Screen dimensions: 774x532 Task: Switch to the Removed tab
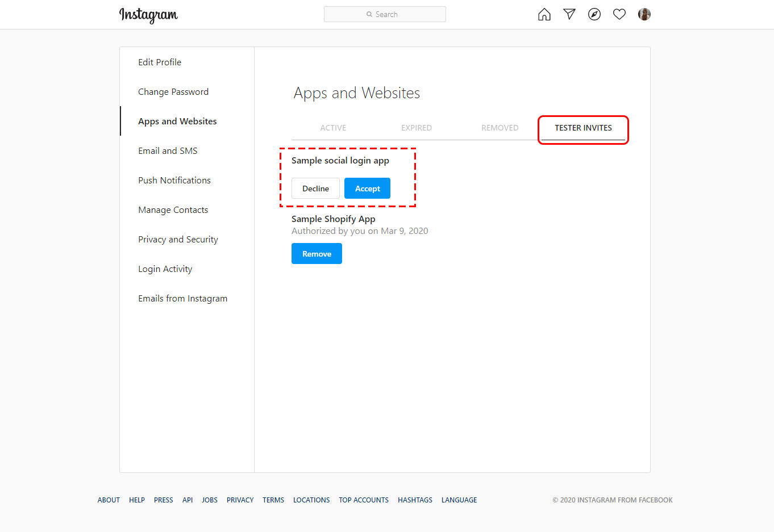tap(500, 128)
